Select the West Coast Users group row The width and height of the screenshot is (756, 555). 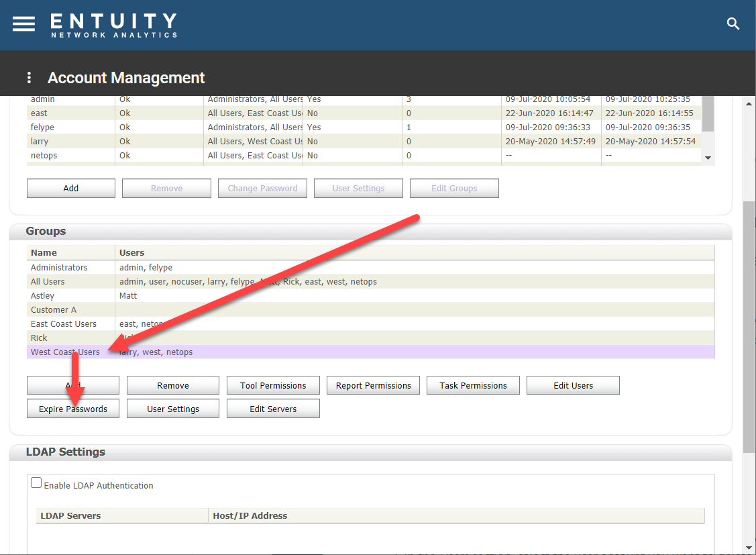tap(370, 352)
